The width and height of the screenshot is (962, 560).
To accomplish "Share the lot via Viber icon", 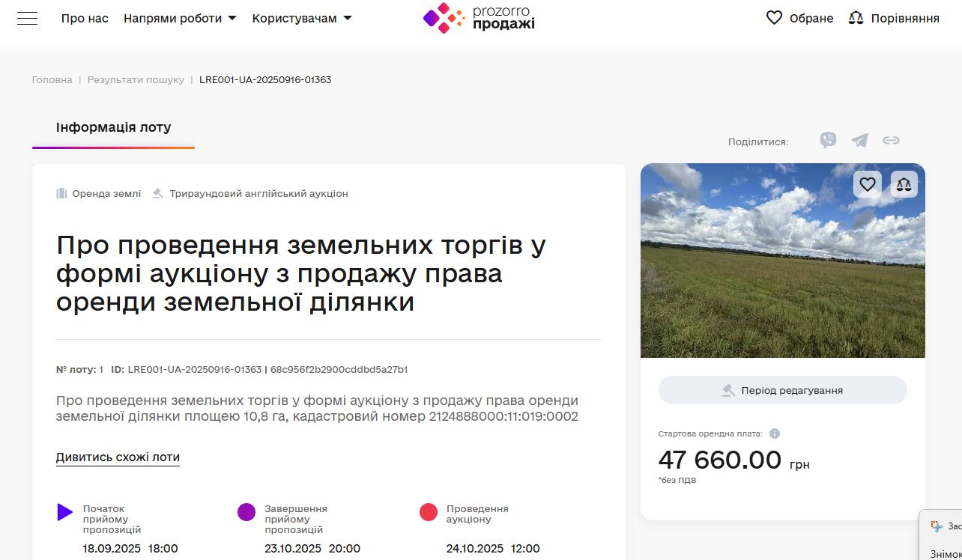I will point(828,141).
